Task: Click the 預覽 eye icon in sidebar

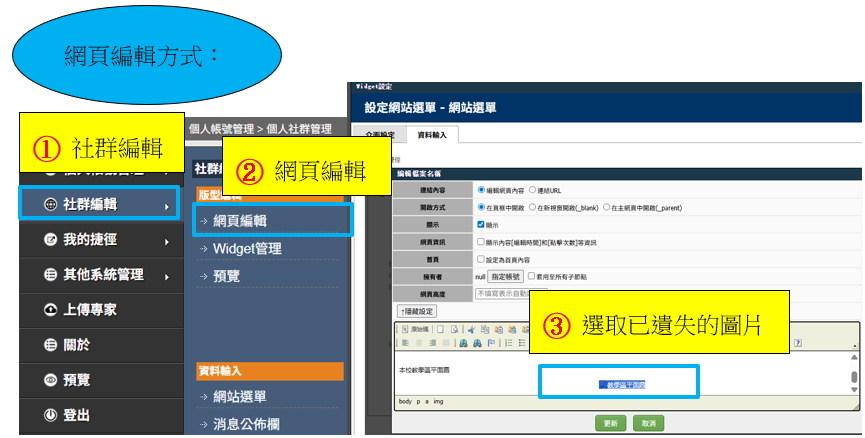Action: point(50,380)
